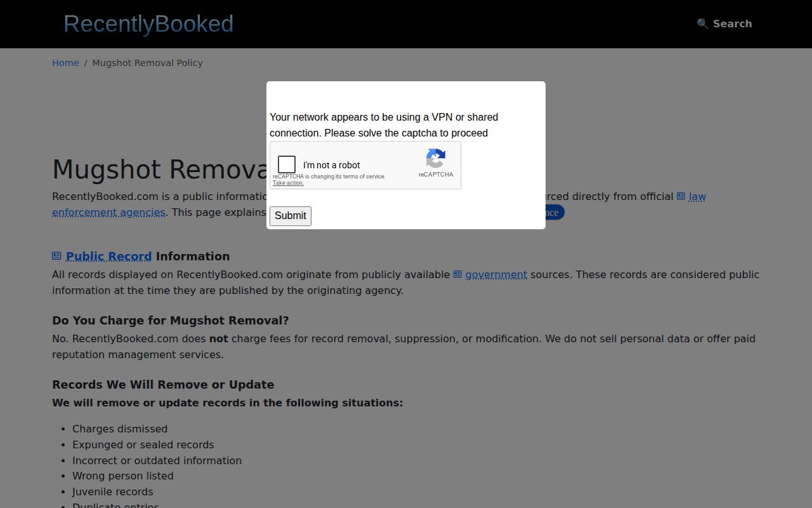Click the "Juvenile records" list item
Viewport: 812px width, 508px height.
coord(112,492)
